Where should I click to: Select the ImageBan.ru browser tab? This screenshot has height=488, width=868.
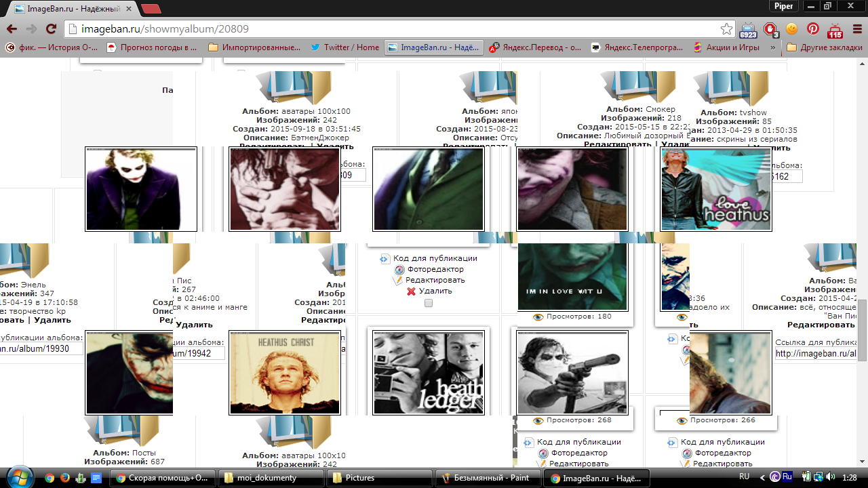coord(71,9)
